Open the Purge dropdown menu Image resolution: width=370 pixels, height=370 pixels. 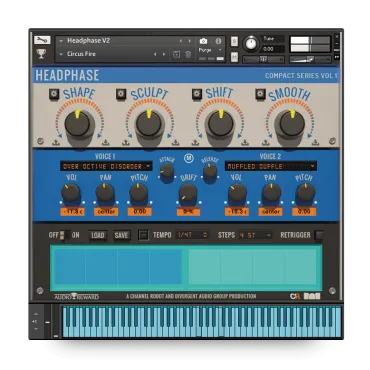[211, 50]
